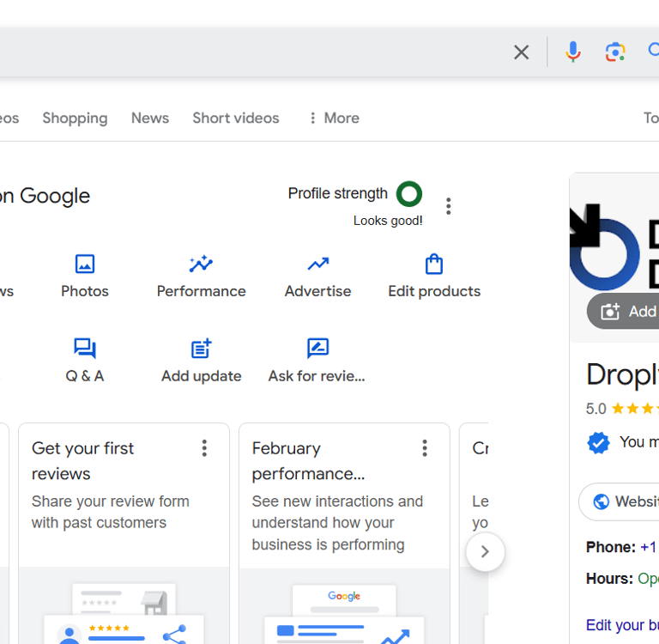Switch to the Shopping tab
The height and width of the screenshot is (644, 659).
(75, 118)
